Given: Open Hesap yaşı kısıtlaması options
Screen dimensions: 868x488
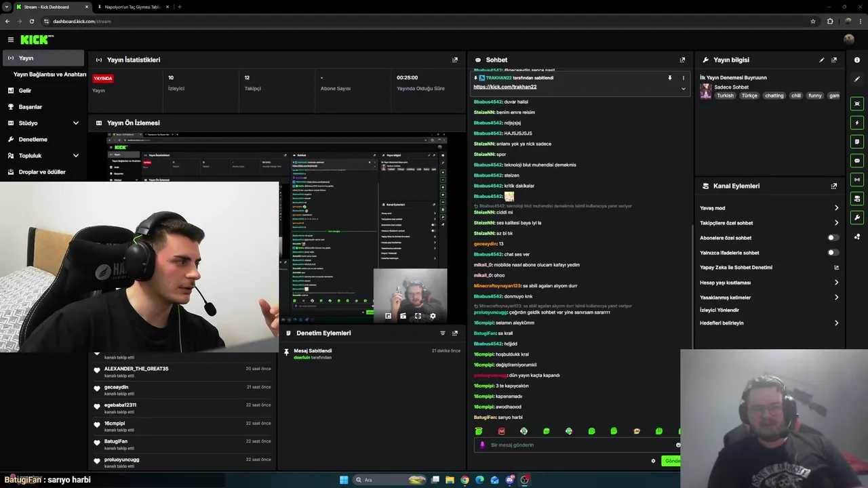Looking at the screenshot, I should coord(770,283).
